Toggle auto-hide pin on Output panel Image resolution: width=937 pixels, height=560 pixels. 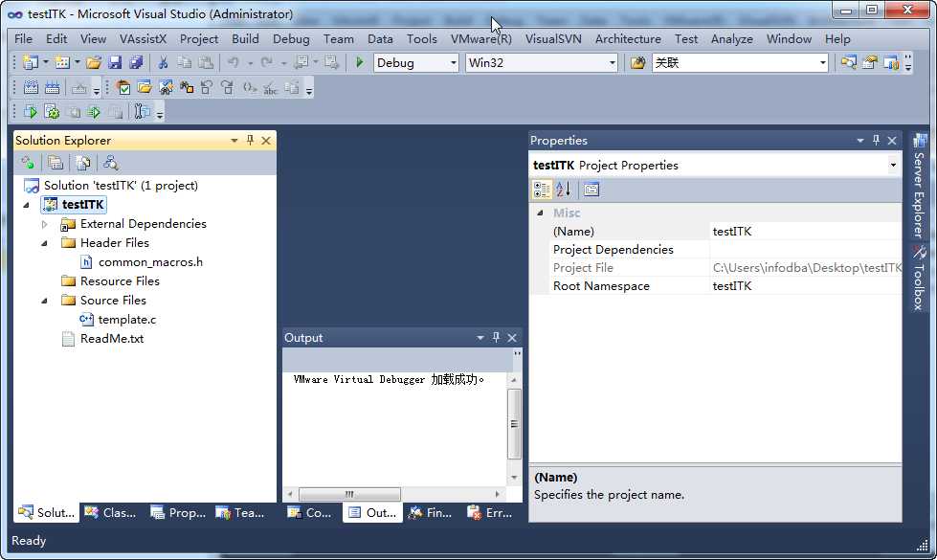[x=496, y=337]
